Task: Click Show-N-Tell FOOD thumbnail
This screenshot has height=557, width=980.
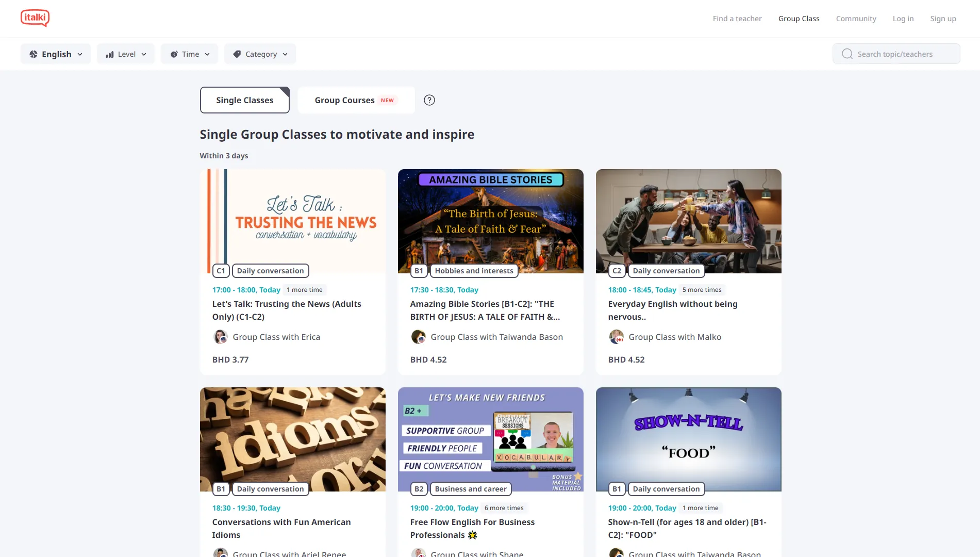Action: click(689, 439)
